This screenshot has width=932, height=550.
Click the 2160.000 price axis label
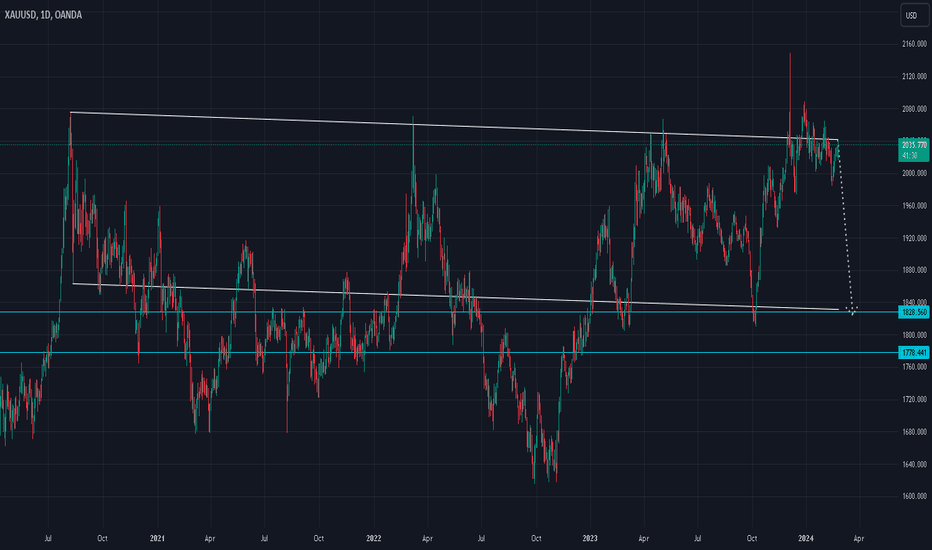[914, 44]
